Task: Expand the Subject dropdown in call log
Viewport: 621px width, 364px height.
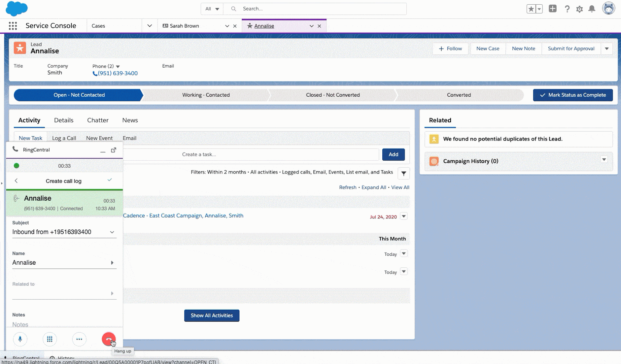Action: point(112,232)
